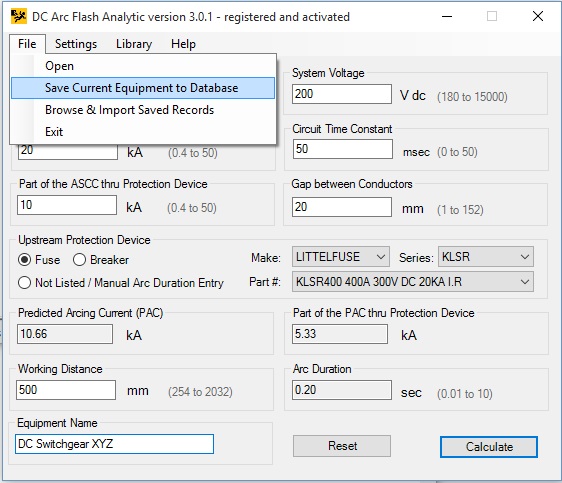This screenshot has width=562, height=483.
Task: Select Browse & Import Saved Records
Action: pyautogui.click(x=129, y=110)
